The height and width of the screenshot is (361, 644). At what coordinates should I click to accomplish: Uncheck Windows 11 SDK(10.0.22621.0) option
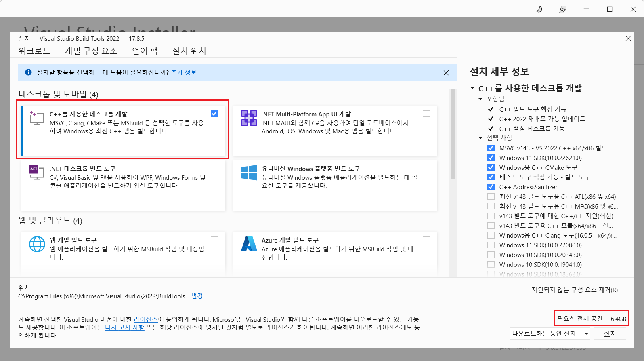tap(491, 158)
